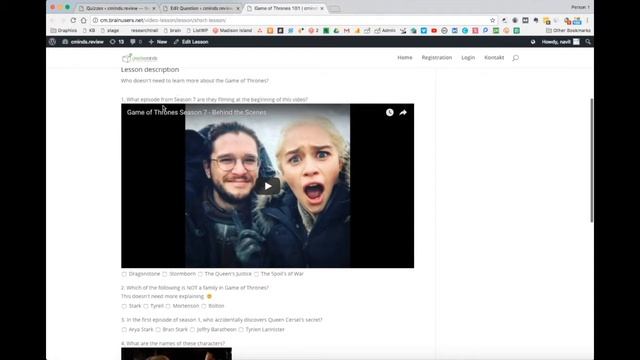640x360 pixels.
Task: Mark Mortenson as the answer
Action: click(x=168, y=306)
